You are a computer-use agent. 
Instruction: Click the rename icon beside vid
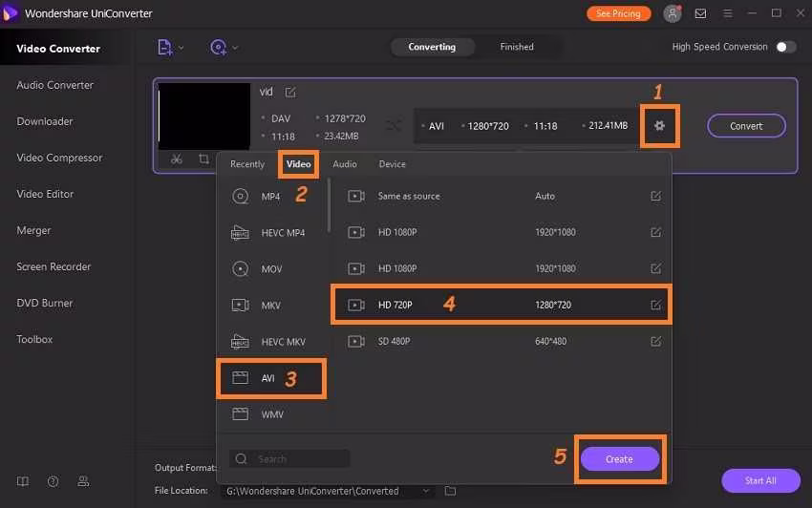290,93
